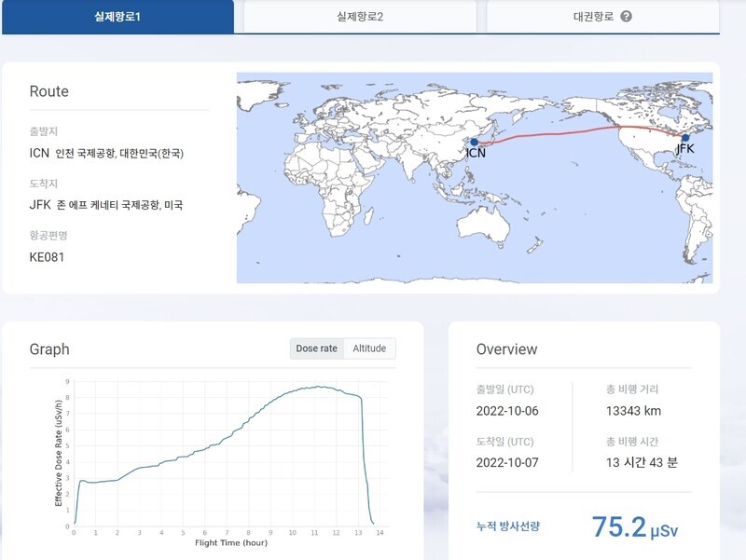Click the Flight Time (hour) axis label
This screenshot has width=746, height=560.
[231, 543]
